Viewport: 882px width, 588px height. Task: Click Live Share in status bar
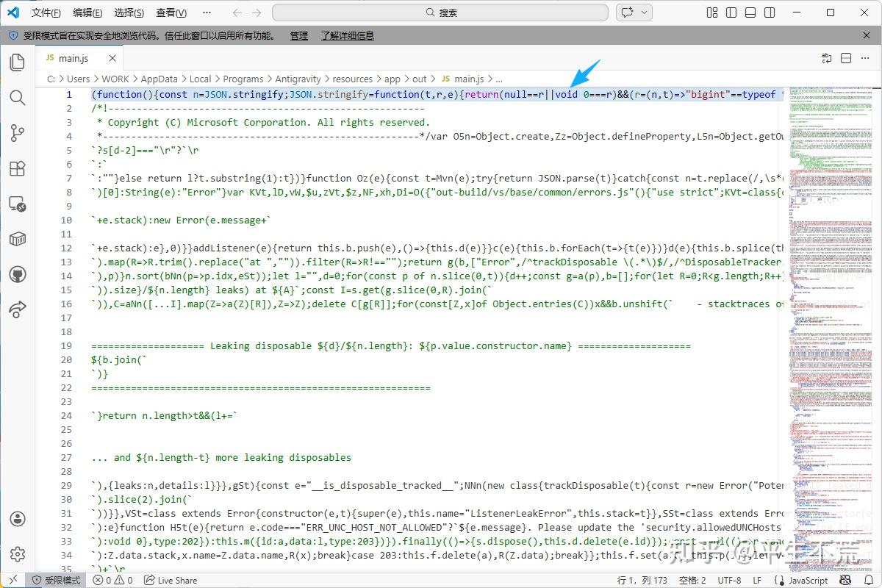coord(171,580)
